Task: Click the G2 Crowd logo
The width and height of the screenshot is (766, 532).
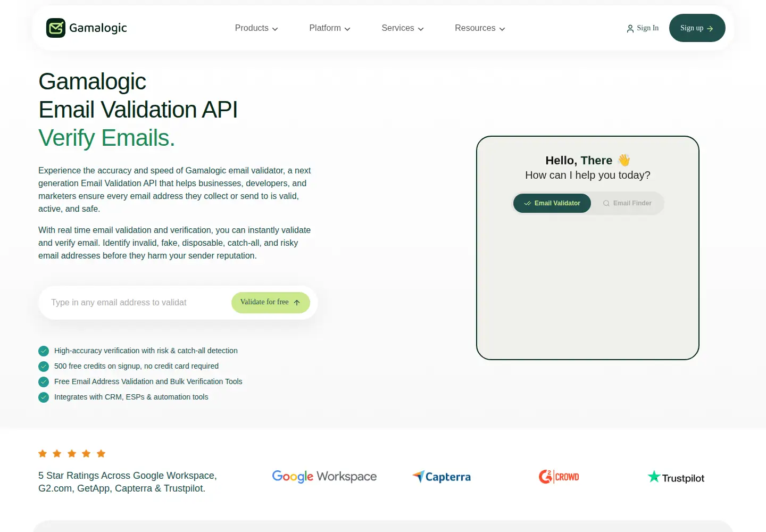Action: point(559,477)
